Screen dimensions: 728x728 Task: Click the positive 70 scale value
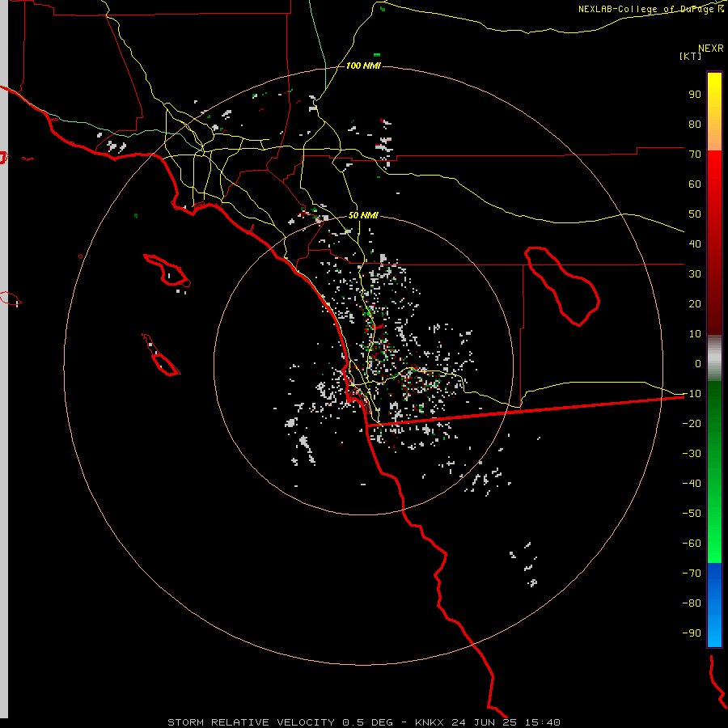695,154
